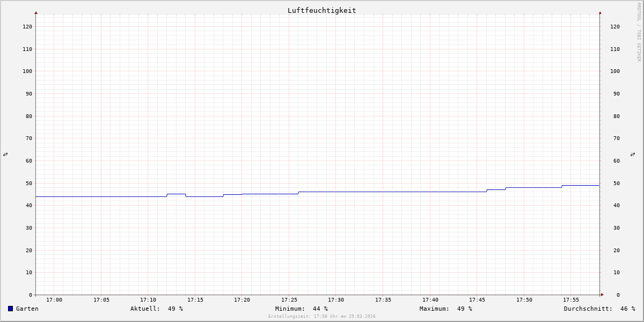Click the 17:45 time axis label
The height and width of the screenshot is (322, 644).
477,300
